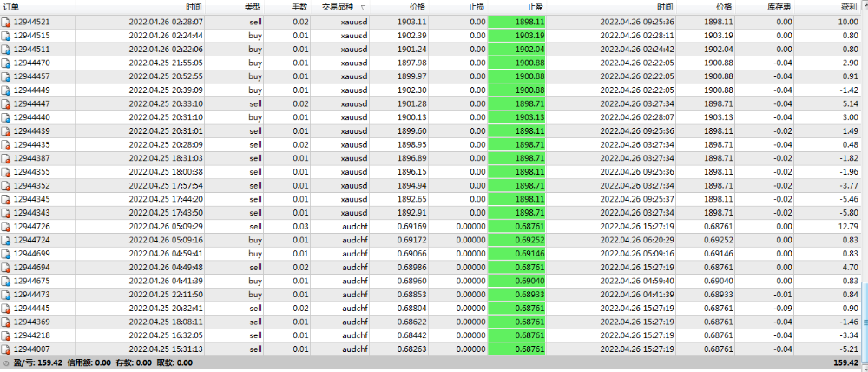Click profit value 4.70

click(x=851, y=267)
